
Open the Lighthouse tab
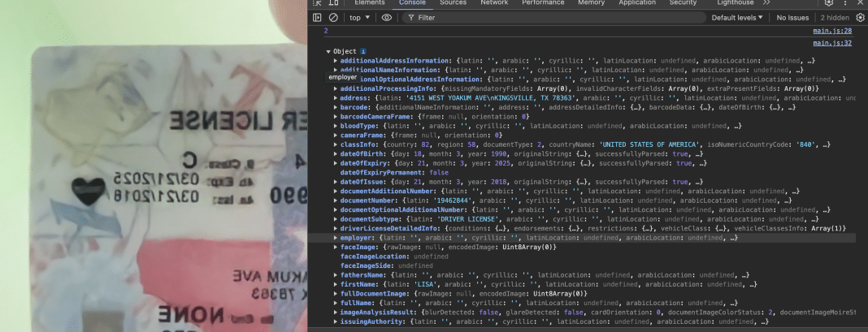736,2
